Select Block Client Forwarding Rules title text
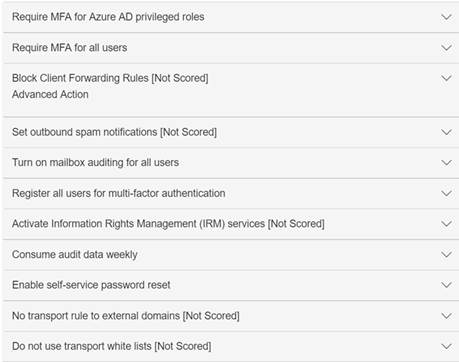459x362 pixels. [x=110, y=78]
